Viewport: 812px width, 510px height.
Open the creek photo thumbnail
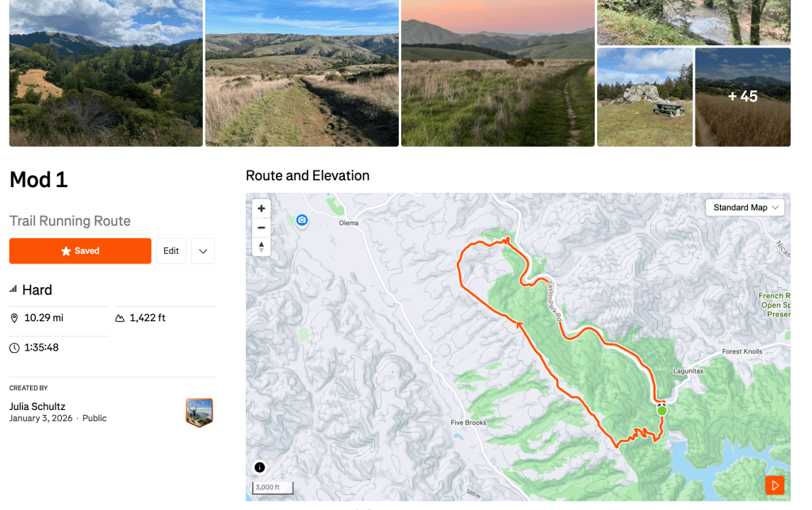click(x=693, y=22)
